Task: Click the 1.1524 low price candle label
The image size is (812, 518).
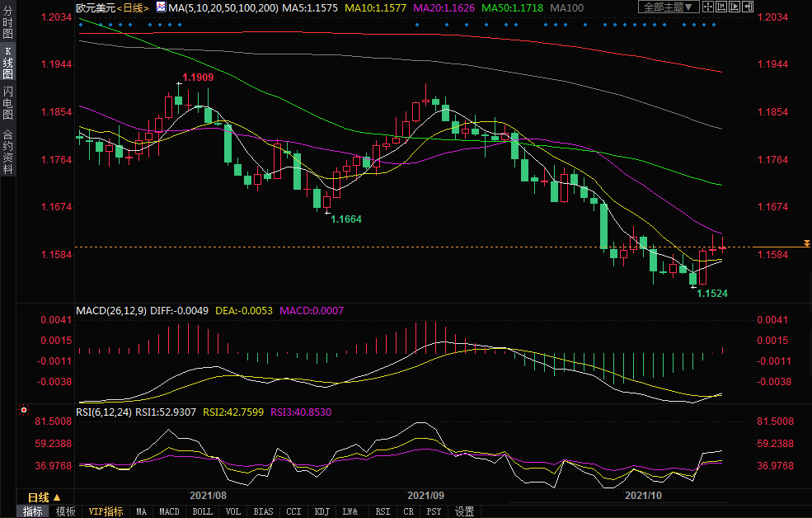Action: click(712, 294)
